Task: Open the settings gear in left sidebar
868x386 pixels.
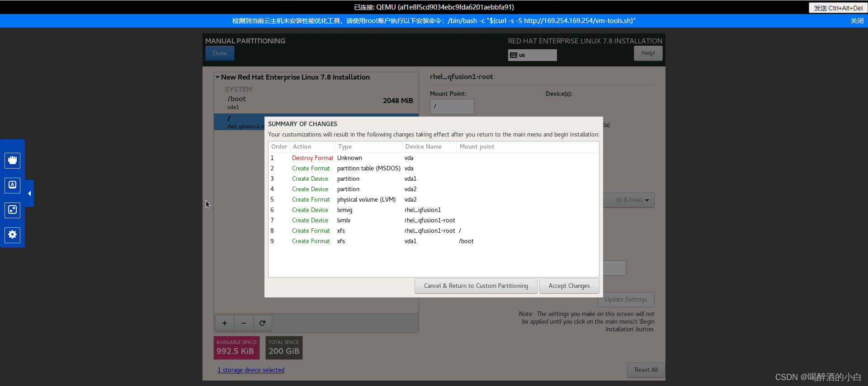Action: point(13,235)
